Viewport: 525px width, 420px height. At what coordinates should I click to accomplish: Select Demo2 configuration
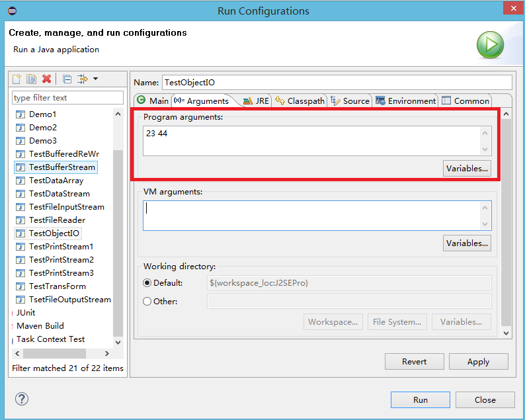click(x=43, y=128)
